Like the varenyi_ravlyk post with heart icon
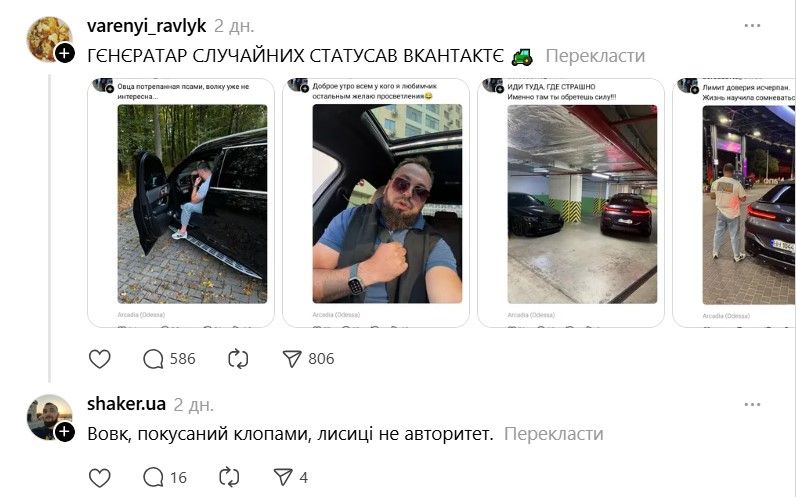This screenshot has width=796, height=497. [100, 359]
